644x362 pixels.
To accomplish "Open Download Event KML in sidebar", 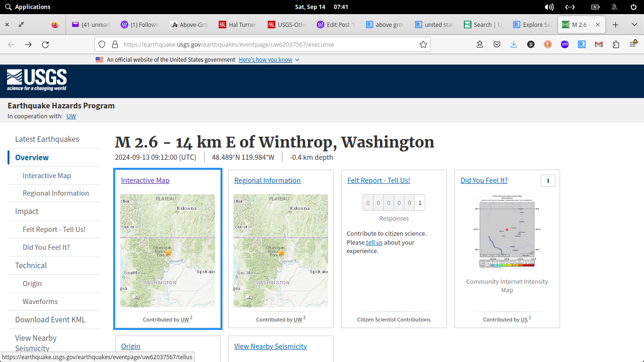I will (50, 320).
